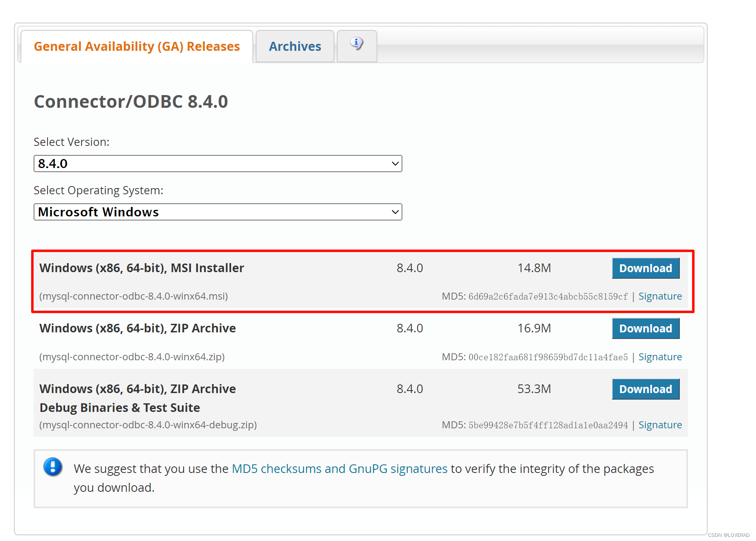Viewport: 756px width, 541px height.
Task: Expand the 8.4.0 version selector
Action: [218, 163]
